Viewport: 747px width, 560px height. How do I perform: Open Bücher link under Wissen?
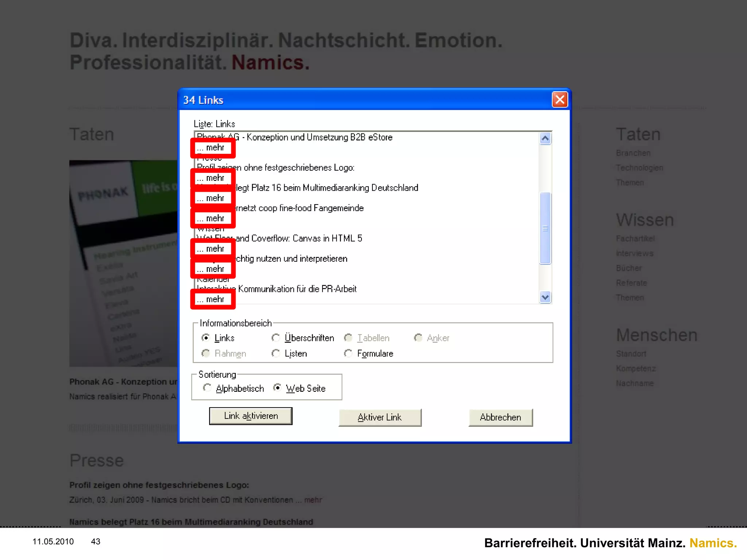[629, 268]
